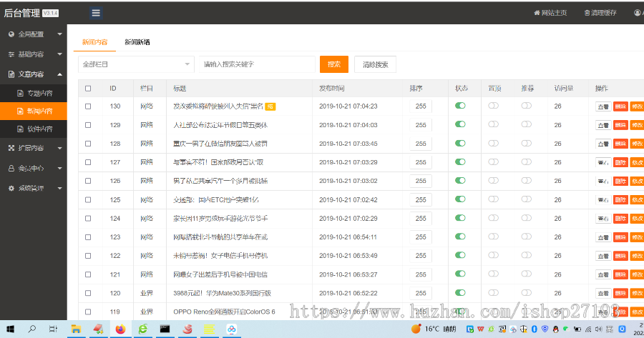
Task: Collapse 文章内容 via its up arrow
Action: click(59, 74)
